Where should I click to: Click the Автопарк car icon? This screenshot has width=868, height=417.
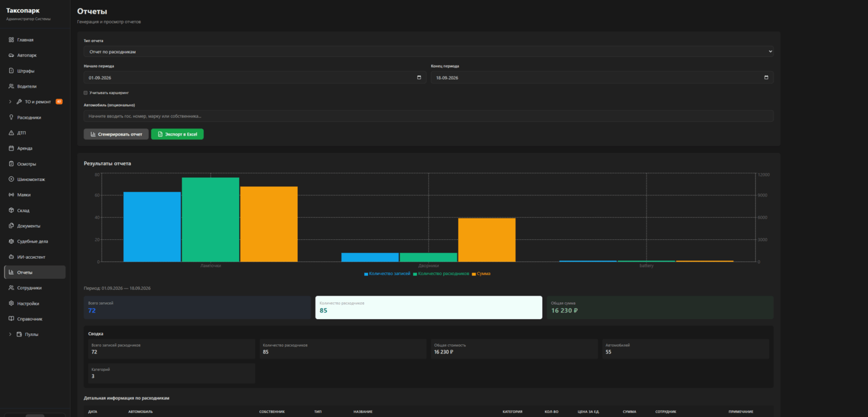(11, 55)
